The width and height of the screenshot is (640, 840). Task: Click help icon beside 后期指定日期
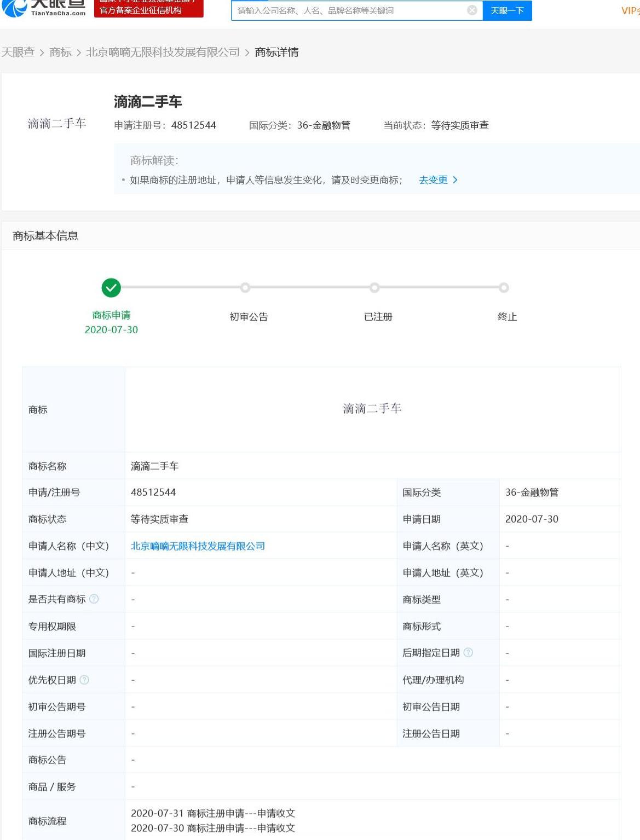click(468, 652)
